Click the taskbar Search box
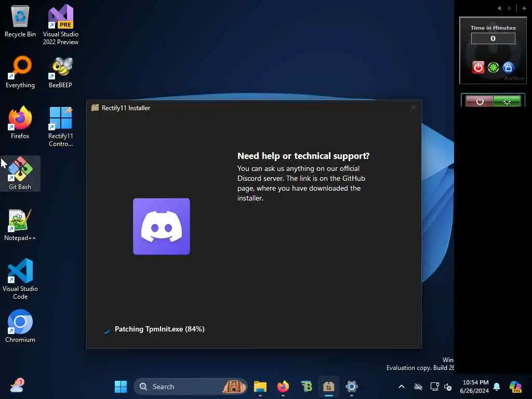 pyautogui.click(x=191, y=387)
